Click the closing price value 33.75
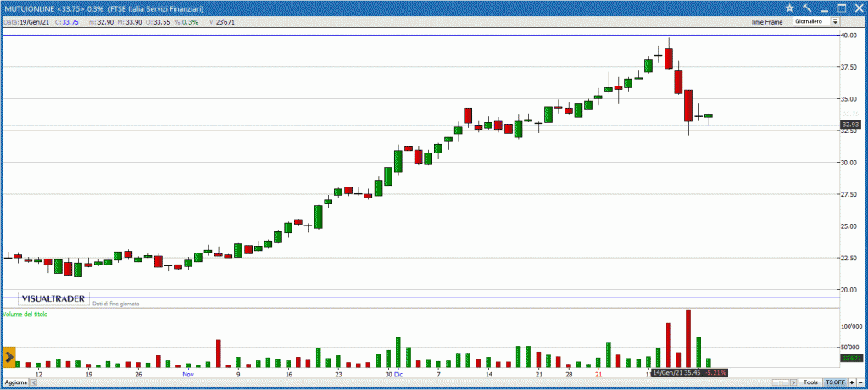The width and height of the screenshot is (868, 390). 70,22
